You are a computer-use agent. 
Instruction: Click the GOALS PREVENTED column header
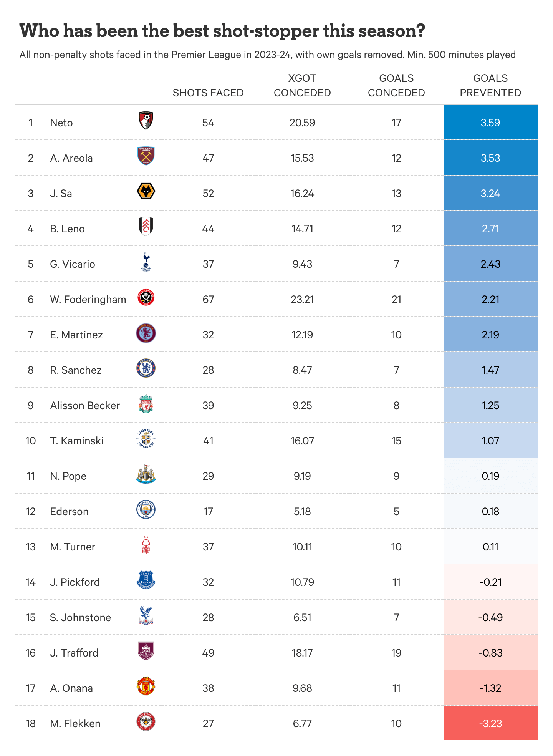[x=490, y=86]
